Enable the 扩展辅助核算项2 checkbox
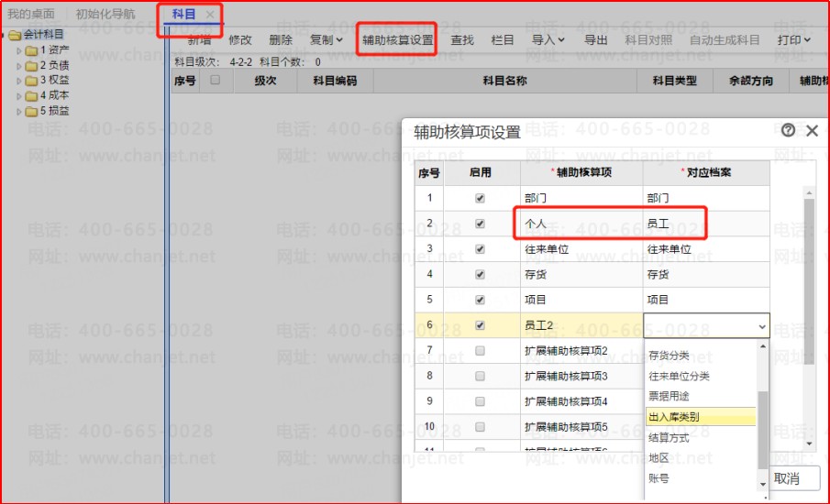Viewport: 830px width, 504px height. (480, 351)
